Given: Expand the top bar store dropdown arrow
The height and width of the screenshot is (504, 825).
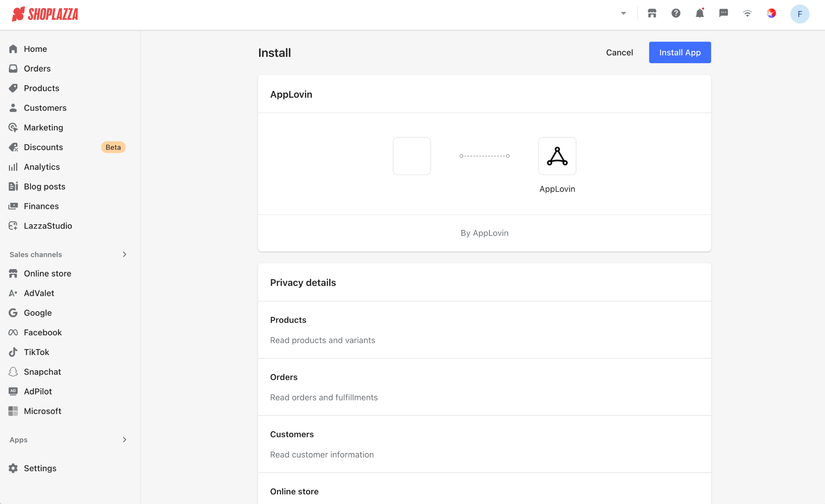Looking at the screenshot, I should pos(624,13).
